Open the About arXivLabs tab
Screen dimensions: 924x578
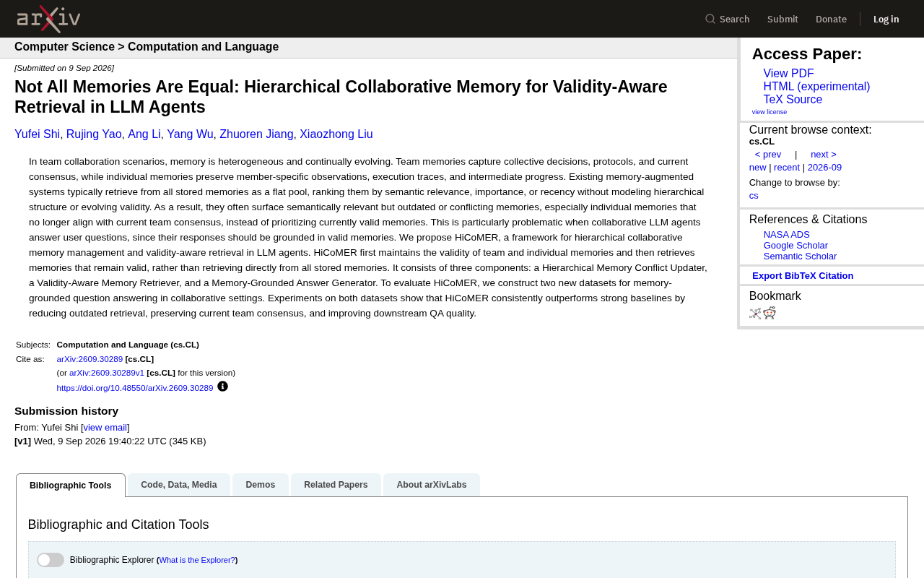point(432,485)
